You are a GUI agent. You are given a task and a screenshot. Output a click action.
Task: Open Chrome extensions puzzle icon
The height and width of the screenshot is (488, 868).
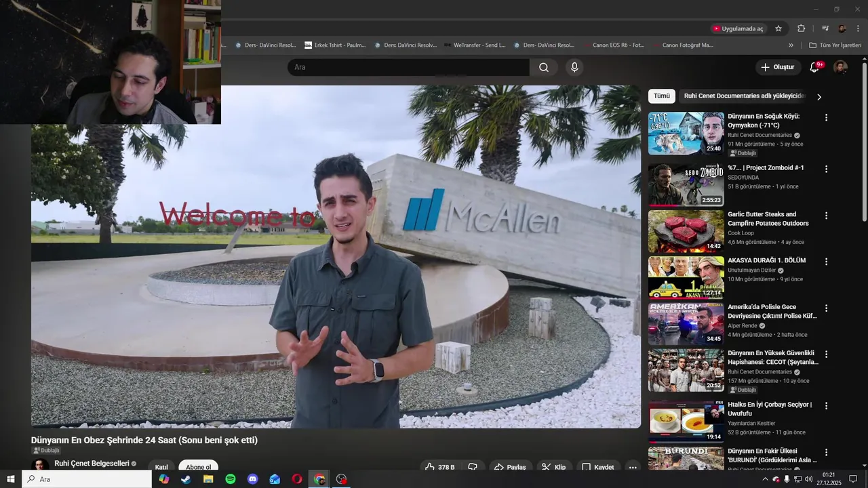[x=802, y=28]
